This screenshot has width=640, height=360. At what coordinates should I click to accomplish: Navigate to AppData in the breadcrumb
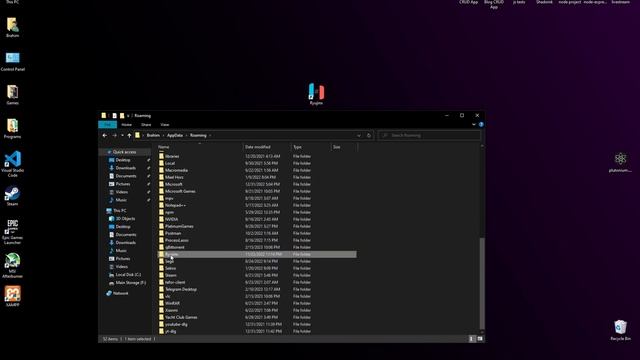175,136
